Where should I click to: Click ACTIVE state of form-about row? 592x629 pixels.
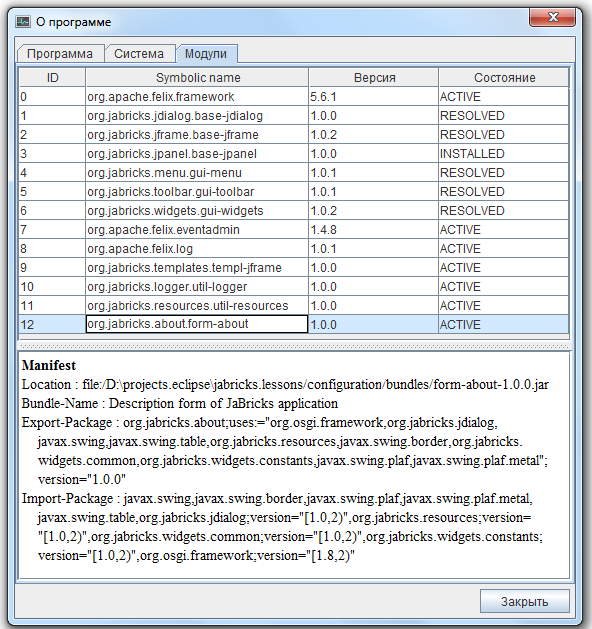point(504,325)
